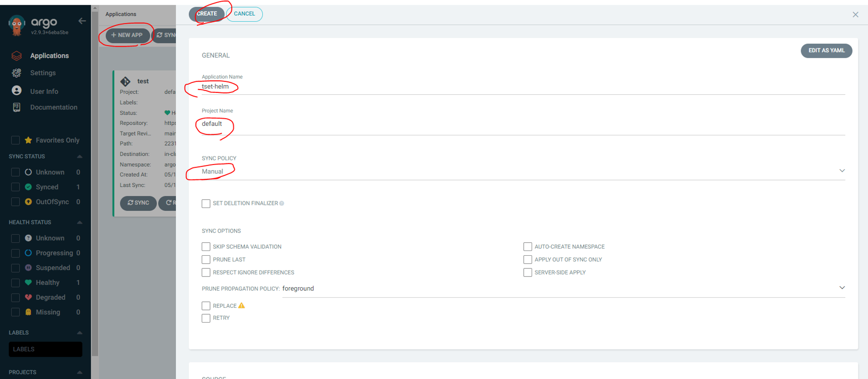This screenshot has height=379, width=868.
Task: Check the Replace option
Action: coord(206,306)
